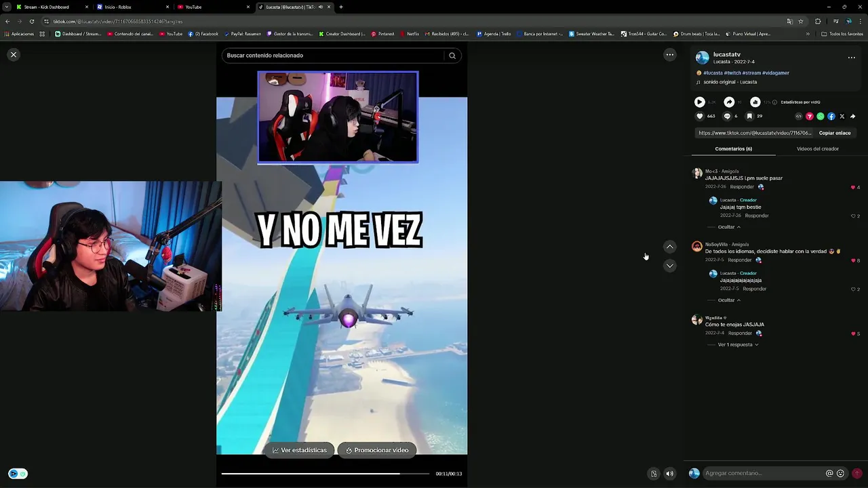Click the vidIQ shares arrow icon
Viewport: 868px width, 488px height.
pyautogui.click(x=729, y=102)
